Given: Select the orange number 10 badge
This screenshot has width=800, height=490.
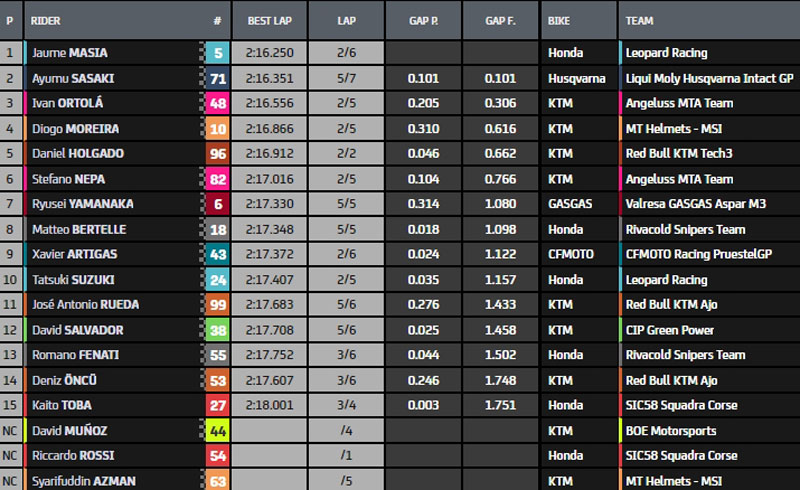Looking at the screenshot, I should [x=217, y=129].
